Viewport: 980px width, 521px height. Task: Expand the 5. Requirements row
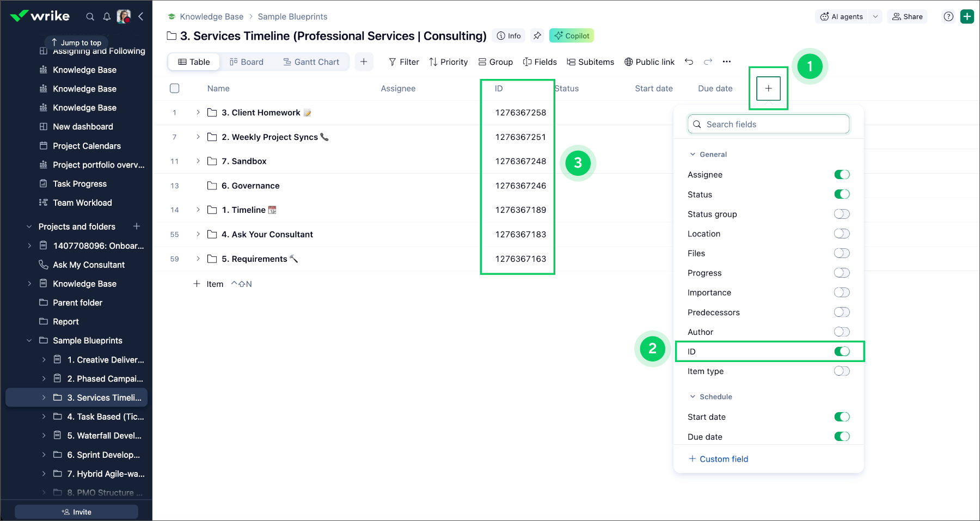click(x=198, y=259)
